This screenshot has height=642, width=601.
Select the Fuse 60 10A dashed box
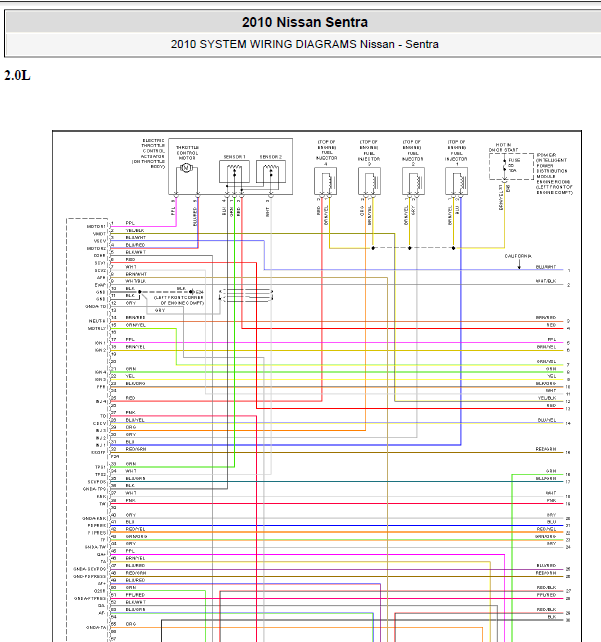(x=511, y=167)
